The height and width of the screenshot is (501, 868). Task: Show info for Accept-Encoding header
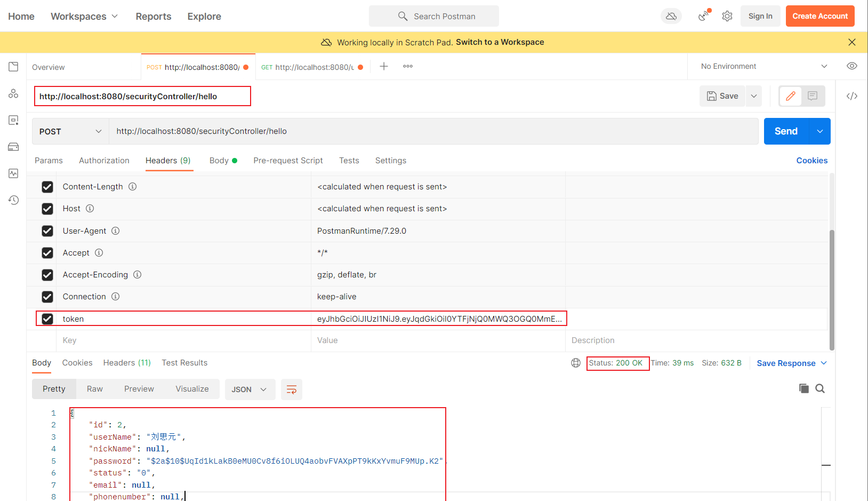[138, 274]
